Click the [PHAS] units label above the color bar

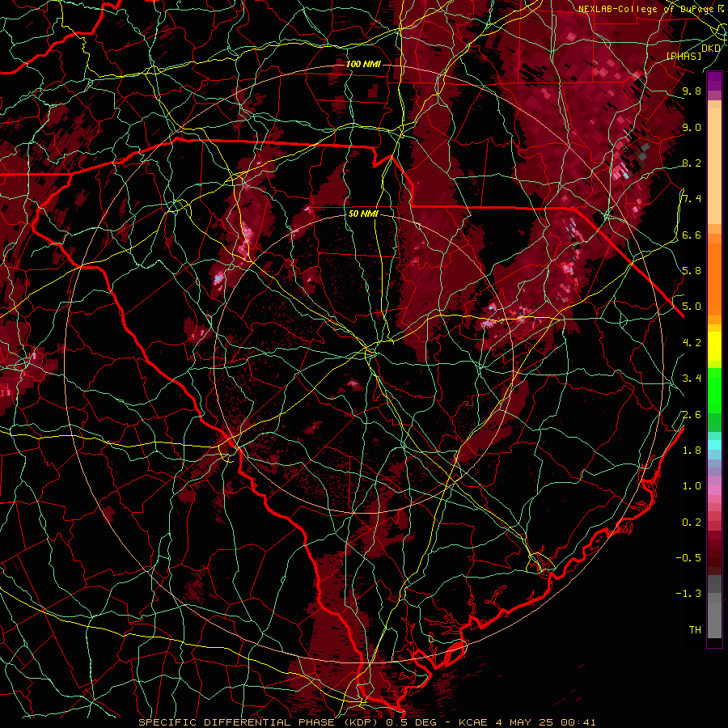[x=684, y=56]
